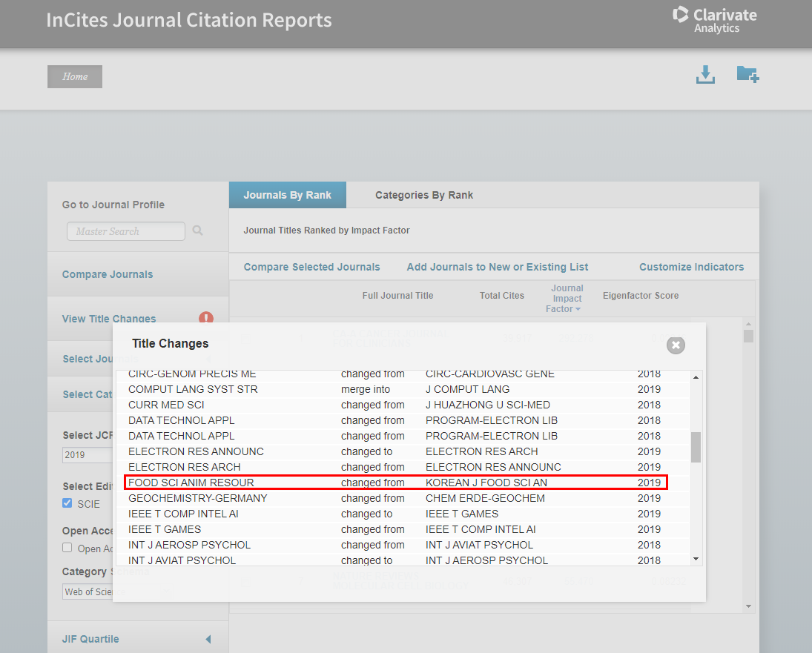
Task: Uncheck the SCIE edition checkbox
Action: [67, 503]
